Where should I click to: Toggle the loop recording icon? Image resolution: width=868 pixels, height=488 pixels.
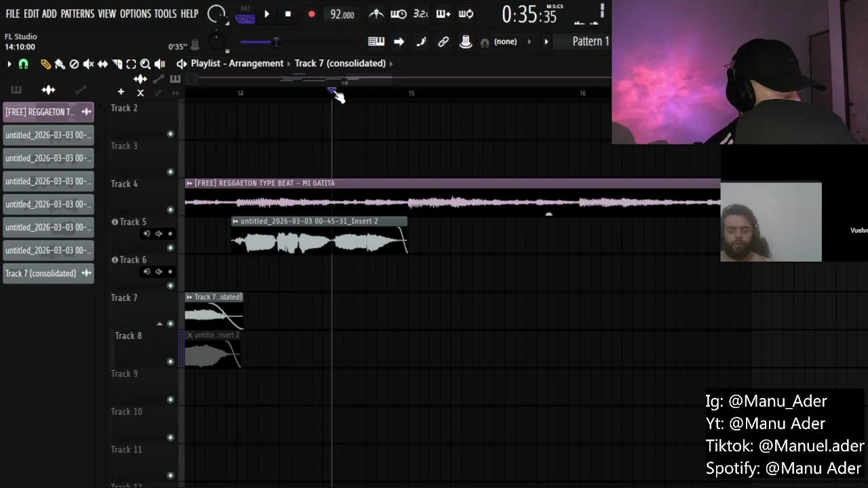coord(466,14)
